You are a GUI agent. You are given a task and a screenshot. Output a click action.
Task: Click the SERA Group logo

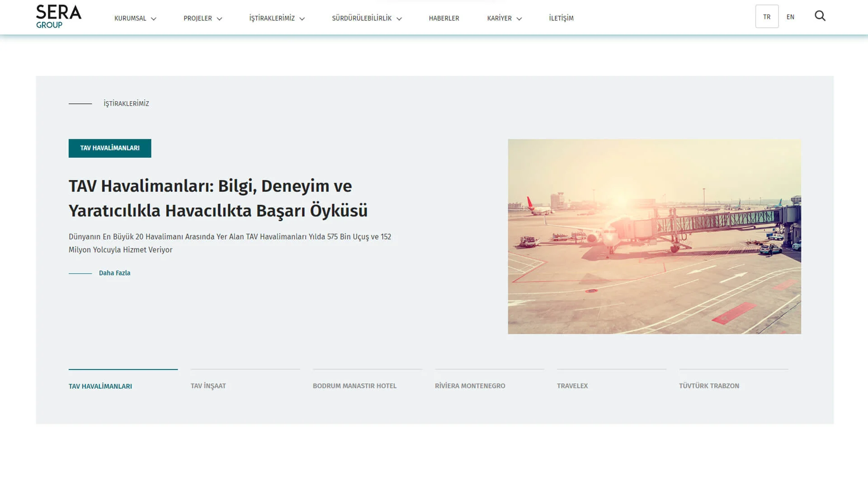[x=58, y=17]
